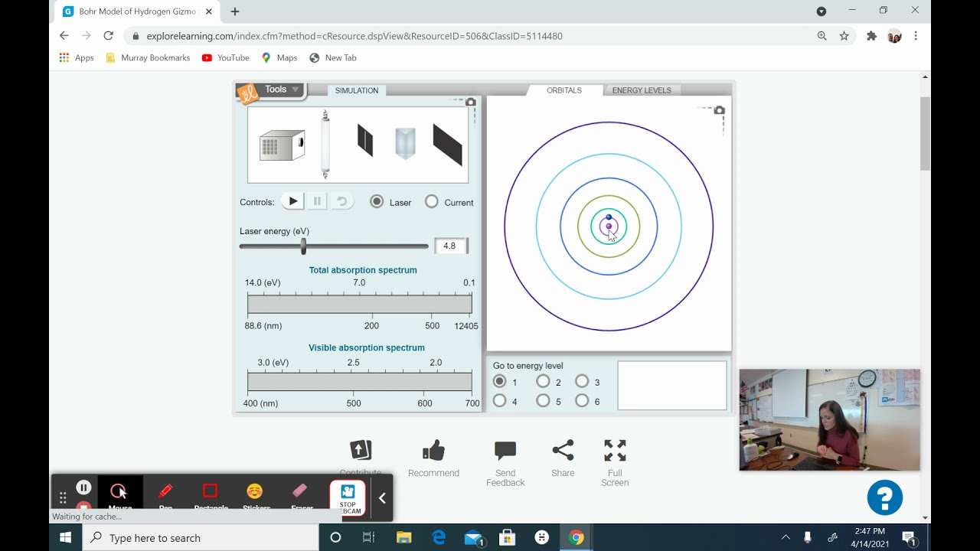Image resolution: width=980 pixels, height=551 pixels.
Task: Reload the page
Action: 108,36
